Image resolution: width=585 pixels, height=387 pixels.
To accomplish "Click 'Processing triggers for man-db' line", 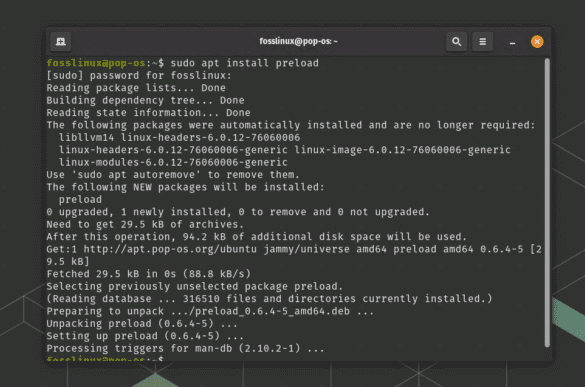I will coord(185,348).
